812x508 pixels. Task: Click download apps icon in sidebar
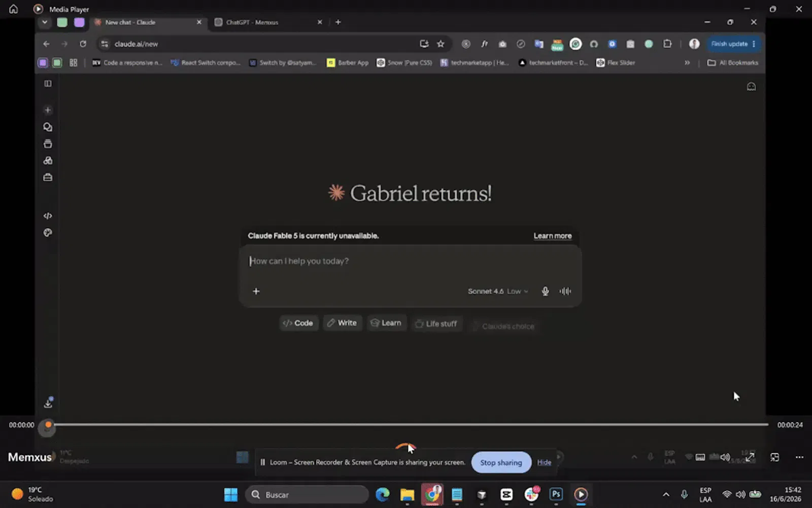[48, 403]
